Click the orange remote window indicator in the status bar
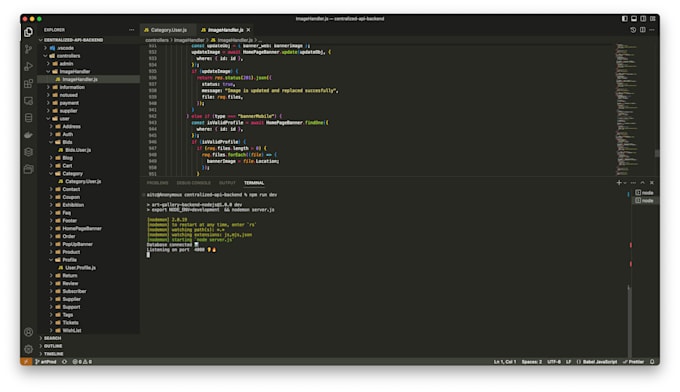680x392 pixels. (26, 362)
